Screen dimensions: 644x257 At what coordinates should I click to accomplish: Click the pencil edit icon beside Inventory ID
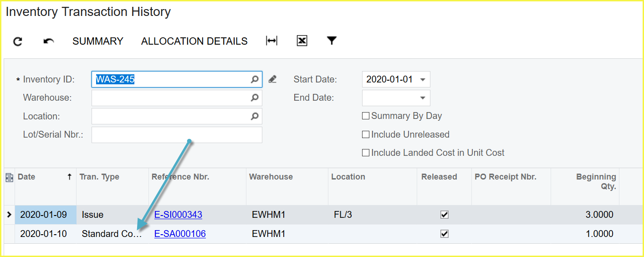pos(272,79)
